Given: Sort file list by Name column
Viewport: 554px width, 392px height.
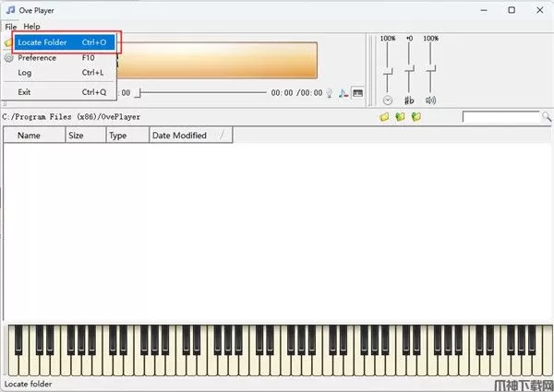Looking at the screenshot, I should pos(35,136).
